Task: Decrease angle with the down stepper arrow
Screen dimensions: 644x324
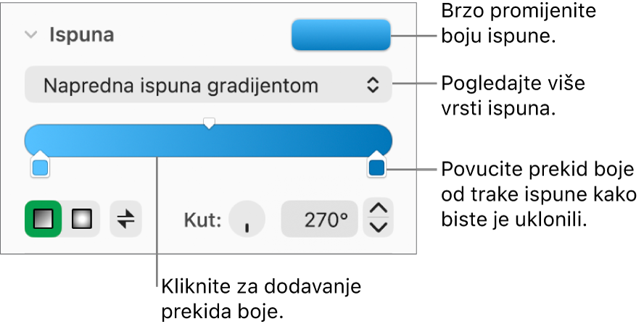Action: (379, 228)
